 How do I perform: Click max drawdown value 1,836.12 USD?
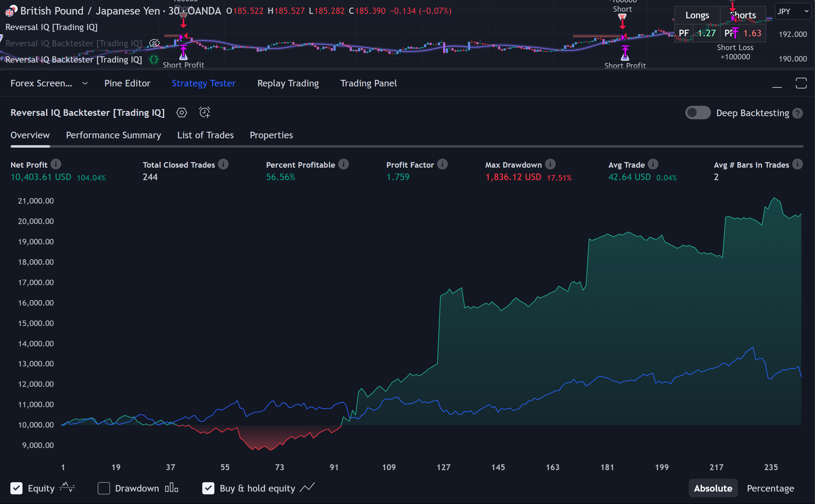coord(513,177)
